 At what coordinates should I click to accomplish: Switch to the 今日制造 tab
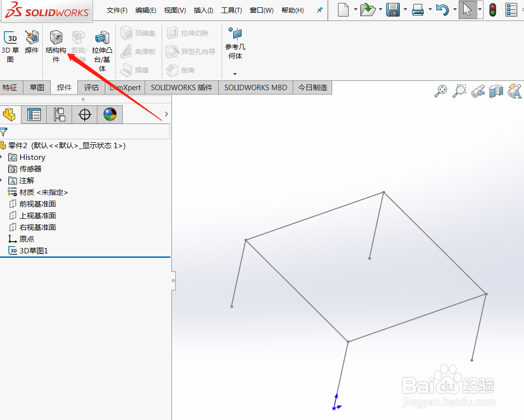pos(313,88)
